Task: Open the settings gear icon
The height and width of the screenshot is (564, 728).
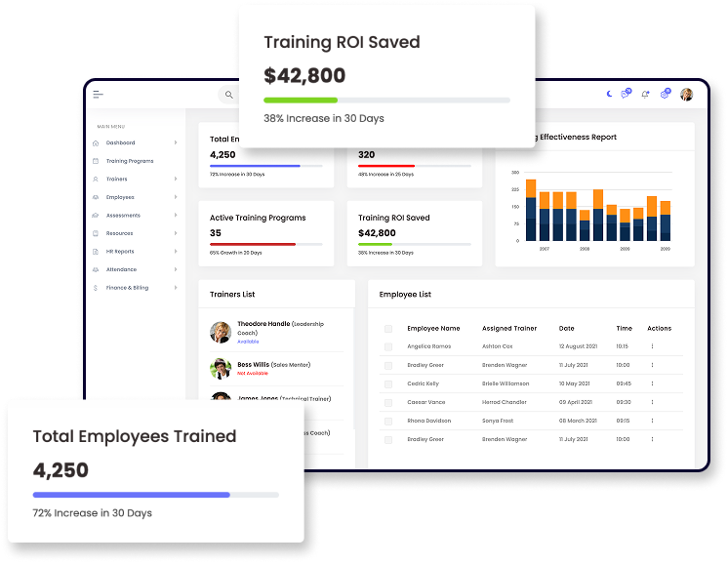Action: coord(665,95)
